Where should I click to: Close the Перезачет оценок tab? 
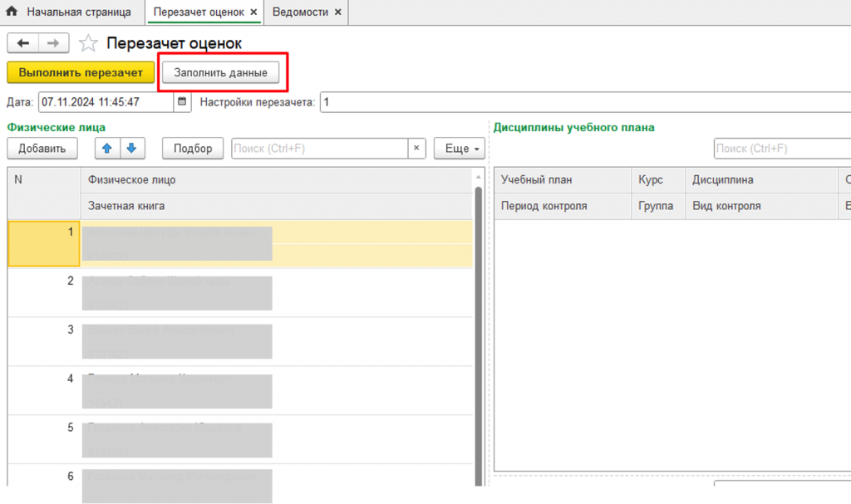pyautogui.click(x=253, y=12)
